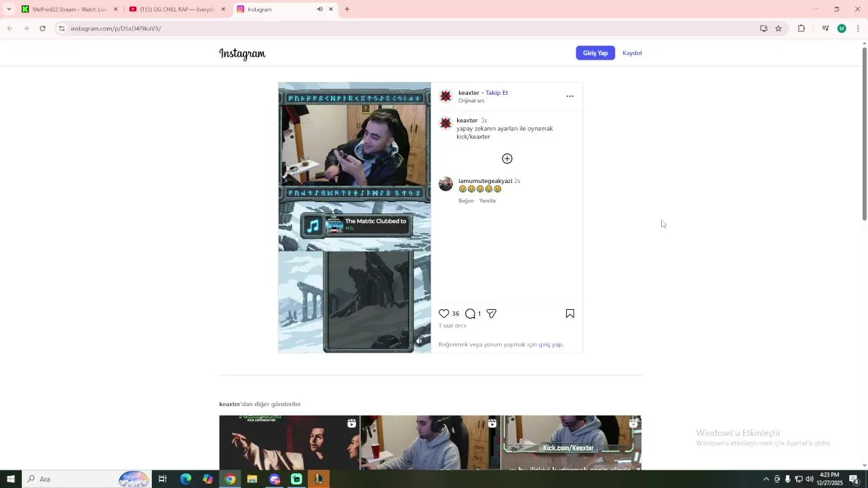
Task: Open keaxter's avatar in post header
Action: click(446, 96)
